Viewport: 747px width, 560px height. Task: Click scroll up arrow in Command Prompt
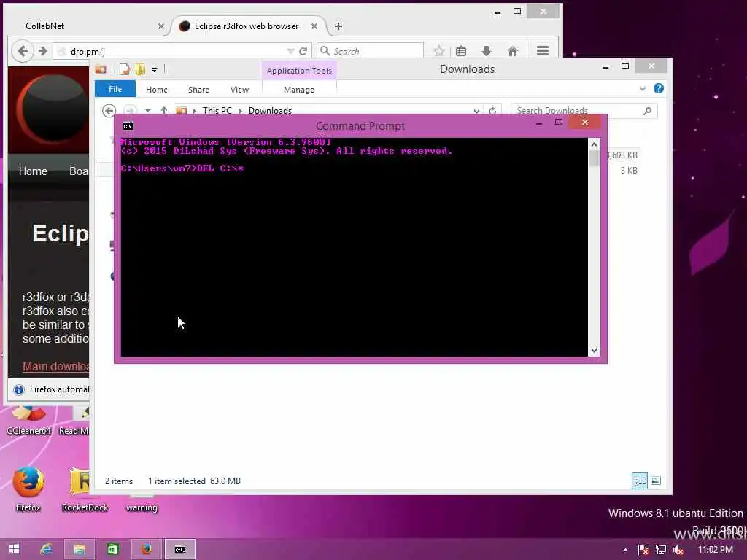[x=594, y=144]
